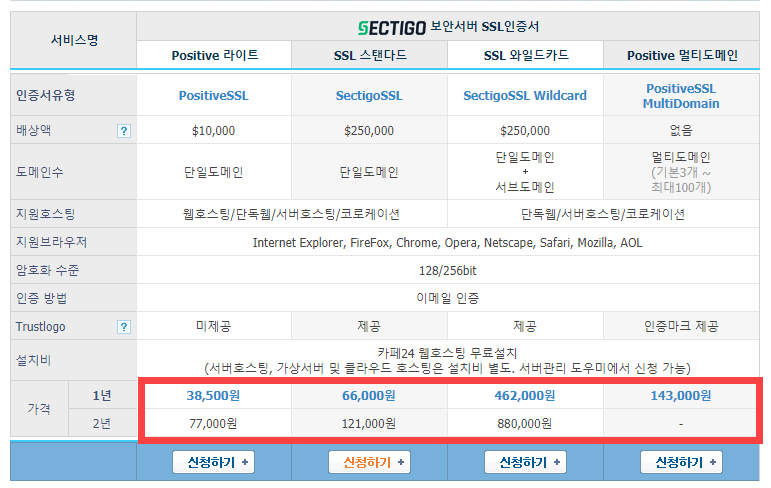Click the browser list starting with Internet Explorer
Screen dimensions: 771x488
[x=447, y=243]
